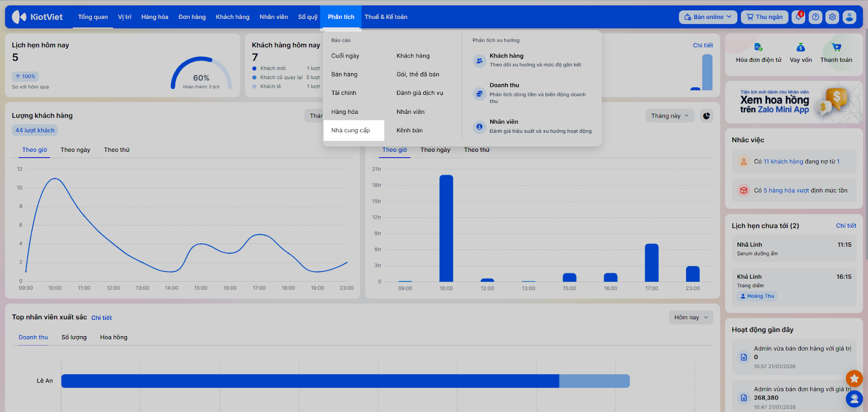Open Hóa đơn điện tử shortcut icon
Image resolution: width=868 pixels, height=412 pixels.
758,48
